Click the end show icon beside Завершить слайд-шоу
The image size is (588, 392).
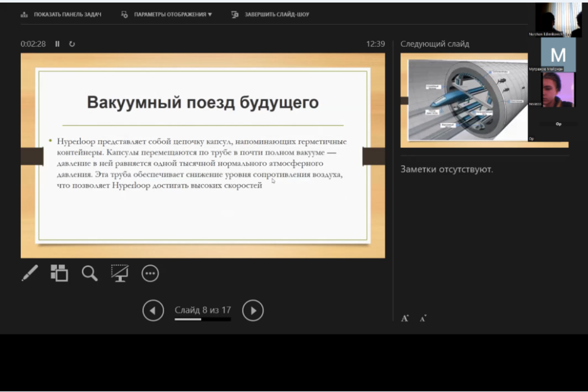point(235,15)
